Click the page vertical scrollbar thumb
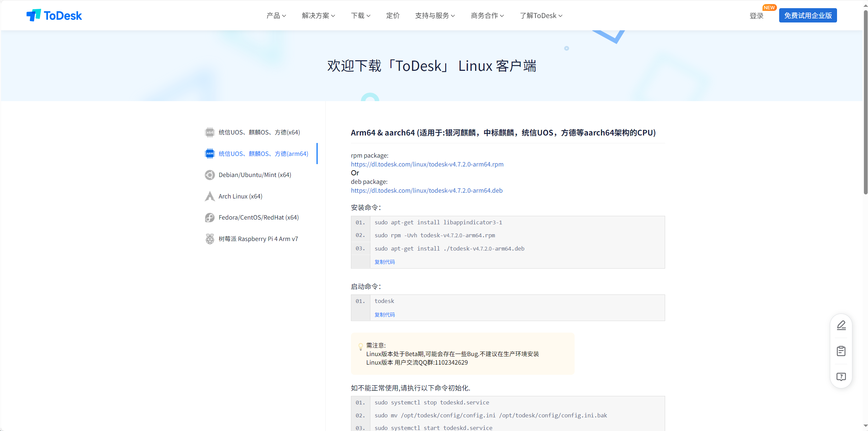 [865, 102]
